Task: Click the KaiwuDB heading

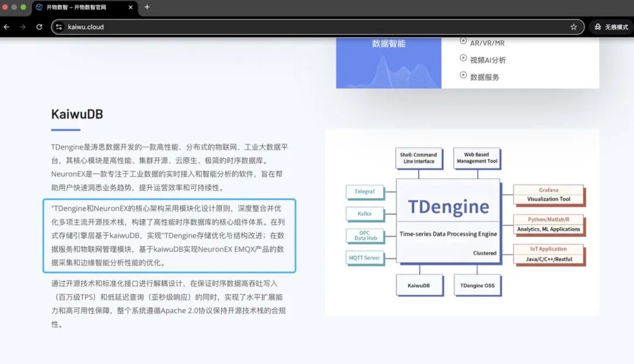Action: (x=77, y=114)
